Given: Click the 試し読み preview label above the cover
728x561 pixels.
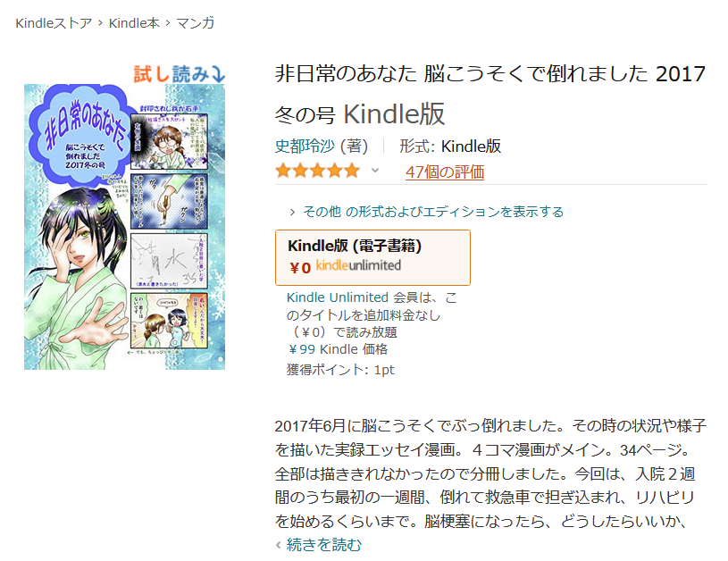Looking at the screenshot, I should [172, 74].
